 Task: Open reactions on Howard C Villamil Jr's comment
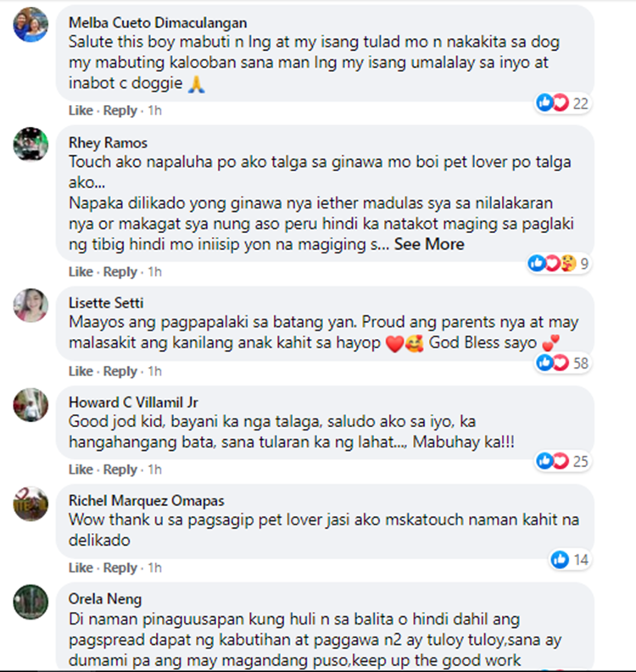coord(563,461)
